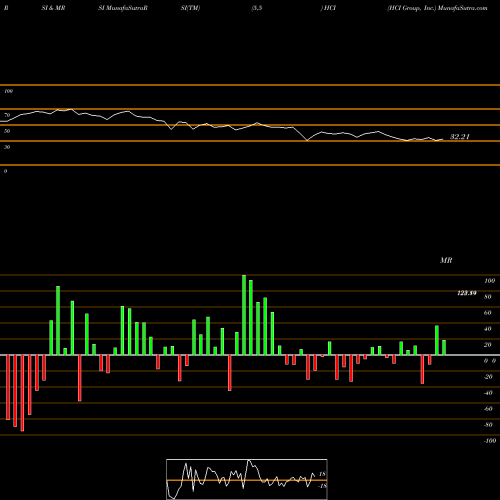Click the 'SI & MR' header text

click(53, 8)
